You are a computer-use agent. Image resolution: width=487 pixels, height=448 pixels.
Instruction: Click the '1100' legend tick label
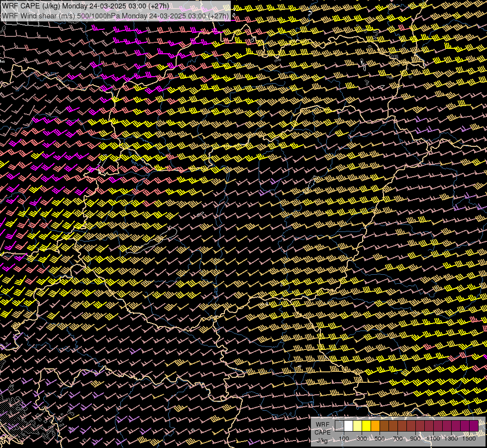(433, 439)
